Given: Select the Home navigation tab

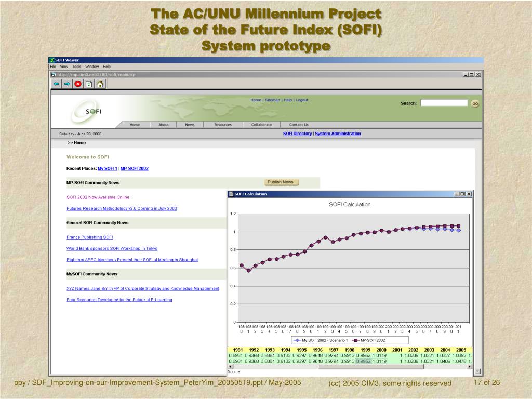Looking at the screenshot, I should point(135,125).
